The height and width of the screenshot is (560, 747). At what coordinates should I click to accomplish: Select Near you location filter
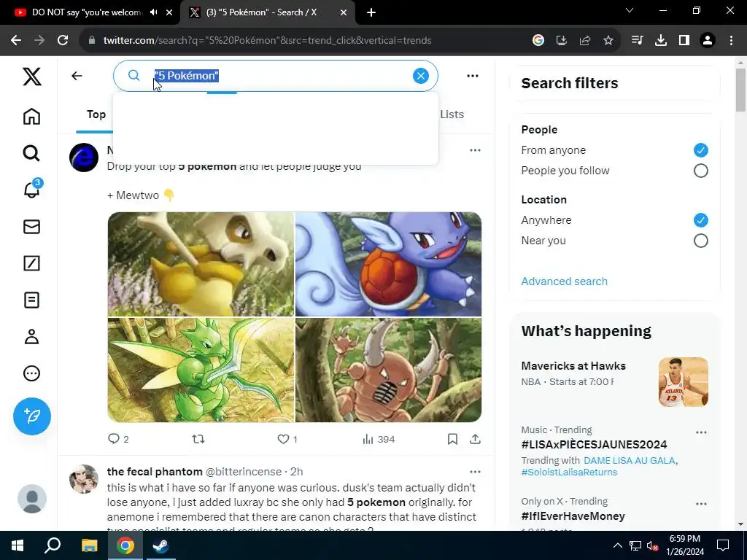[x=700, y=241]
